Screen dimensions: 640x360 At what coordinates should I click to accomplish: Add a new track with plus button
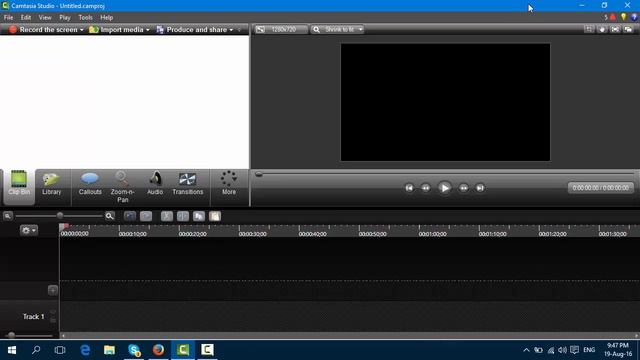[53, 290]
